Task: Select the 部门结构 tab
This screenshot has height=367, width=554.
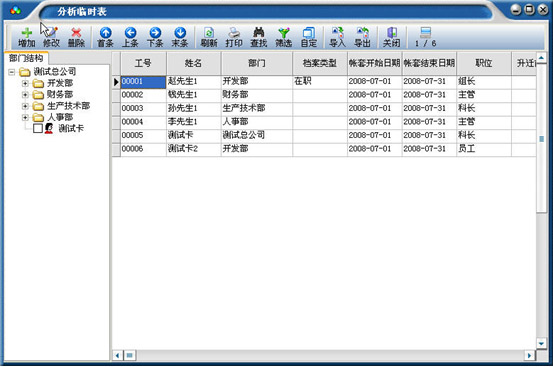Action: (26, 58)
